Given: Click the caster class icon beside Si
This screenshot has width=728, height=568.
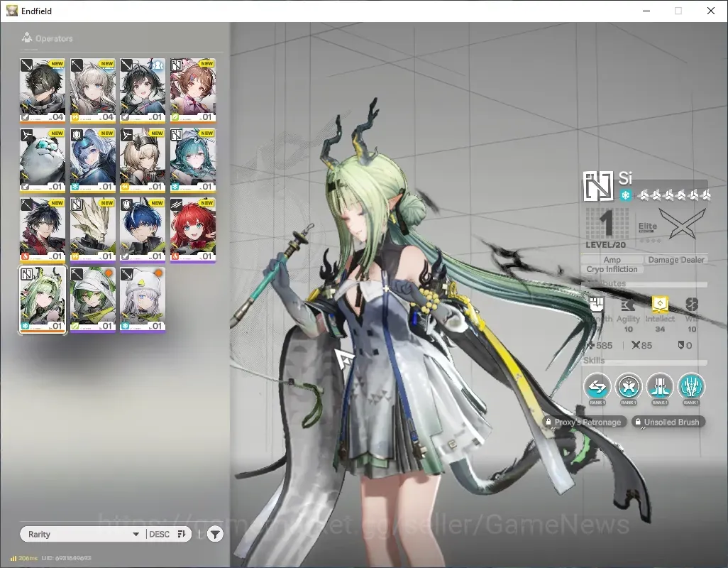Looking at the screenshot, I should pyautogui.click(x=598, y=187).
